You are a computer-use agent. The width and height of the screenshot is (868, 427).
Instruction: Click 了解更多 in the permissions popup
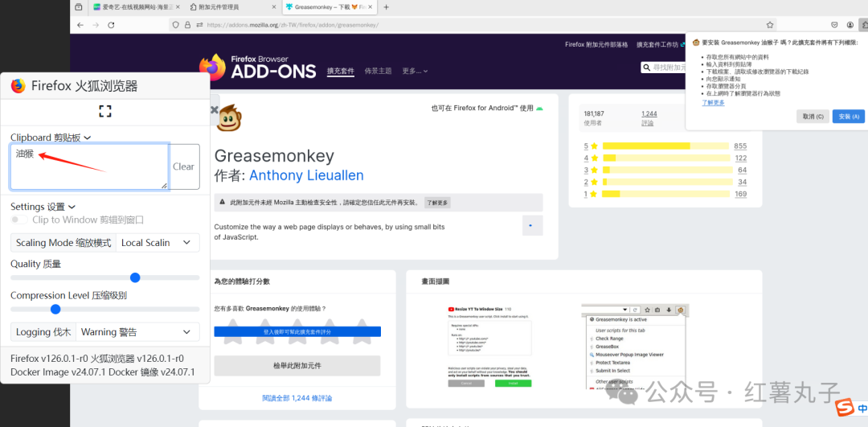click(x=713, y=102)
